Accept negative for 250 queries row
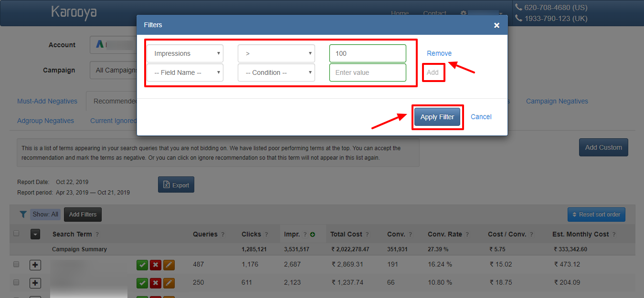Image resolution: width=644 pixels, height=298 pixels. point(142,283)
